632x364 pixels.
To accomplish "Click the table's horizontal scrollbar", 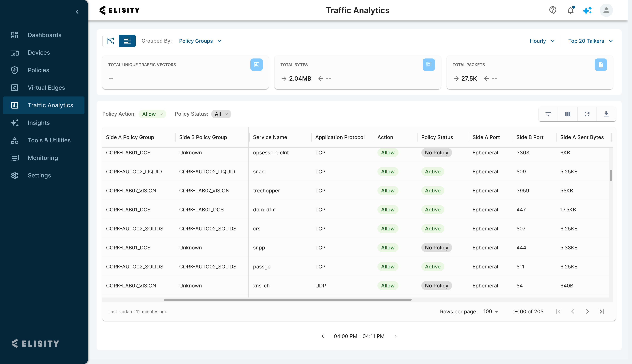I will coord(287,299).
